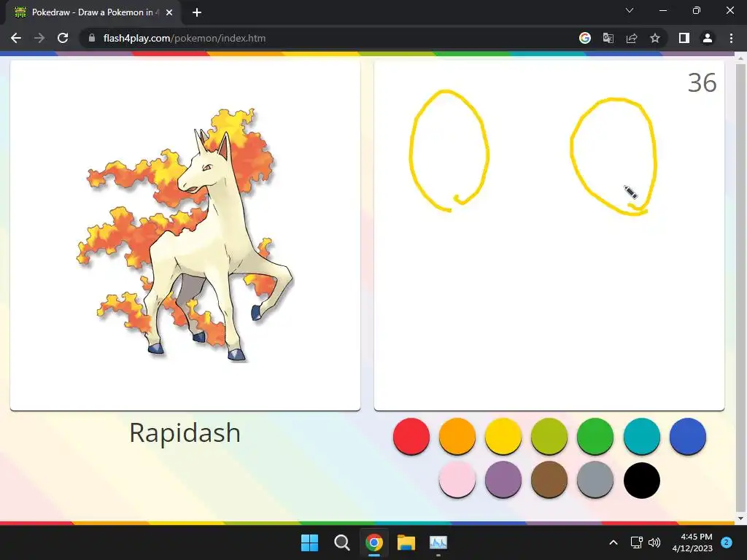Viewport: 747px width, 560px height.
Task: Pick the red color swatch
Action: pyautogui.click(x=411, y=436)
